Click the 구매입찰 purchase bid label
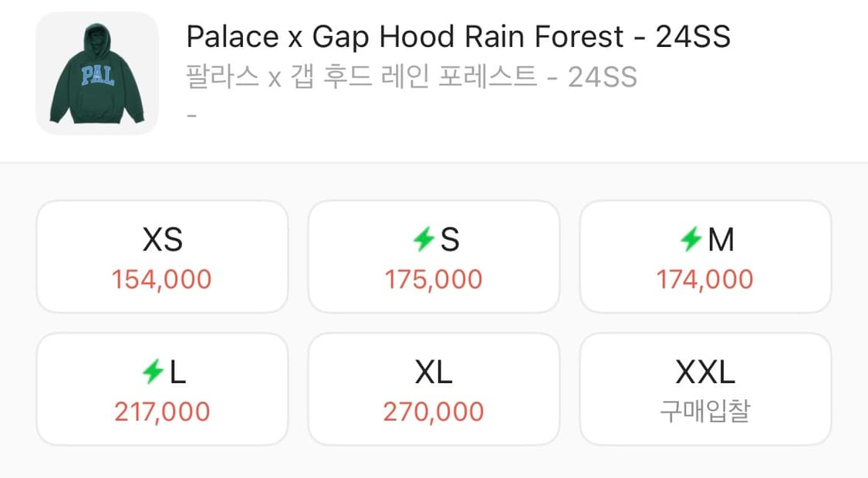The image size is (868, 478). tap(705, 412)
